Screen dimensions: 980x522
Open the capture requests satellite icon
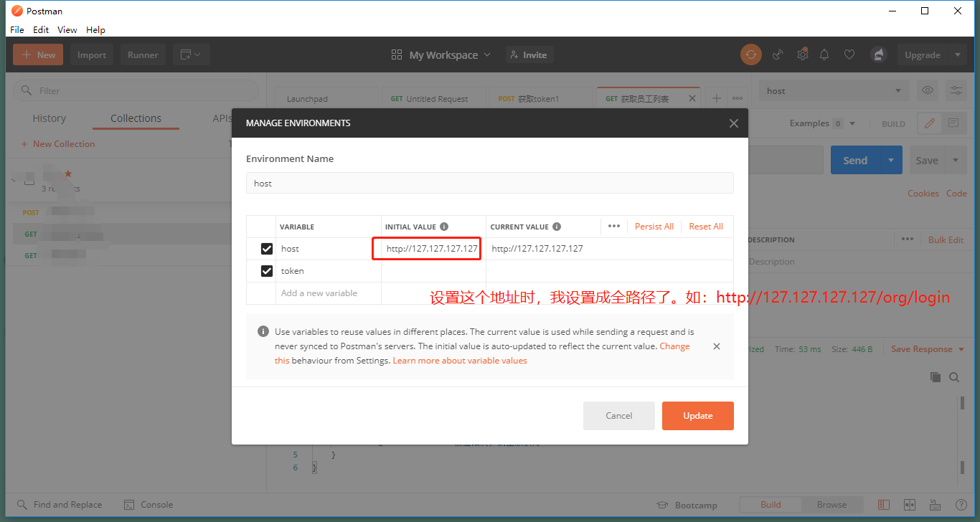(x=778, y=54)
